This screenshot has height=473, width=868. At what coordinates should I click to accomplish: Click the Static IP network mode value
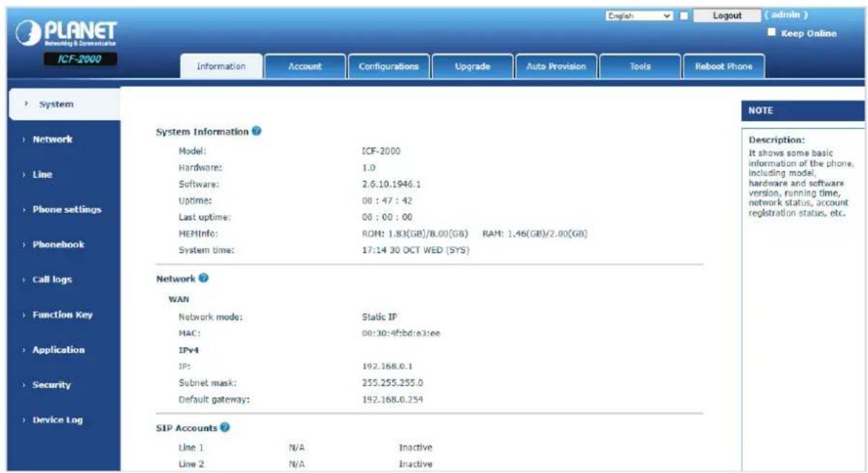point(379,317)
